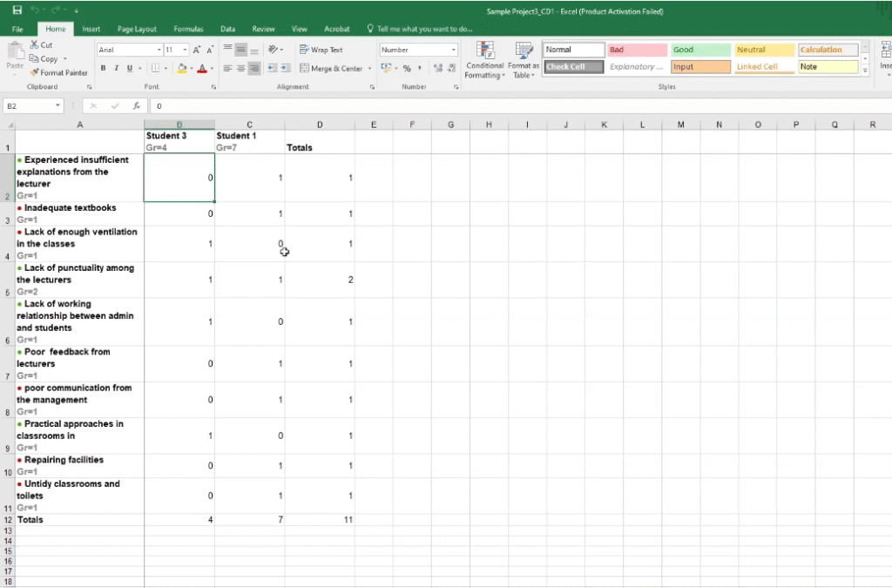Click the Increase Indent icon
Screen dimensions: 892x588
(x=285, y=68)
